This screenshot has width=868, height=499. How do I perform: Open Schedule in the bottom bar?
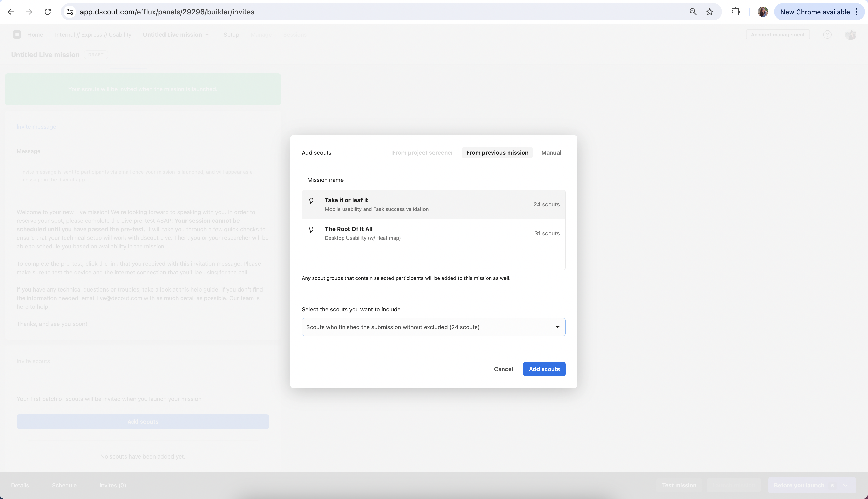click(x=64, y=485)
